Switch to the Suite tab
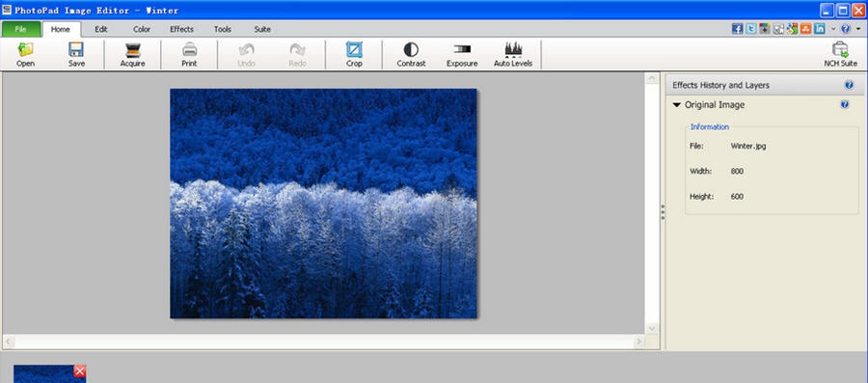Screen dimensions: 868x383 [262, 29]
